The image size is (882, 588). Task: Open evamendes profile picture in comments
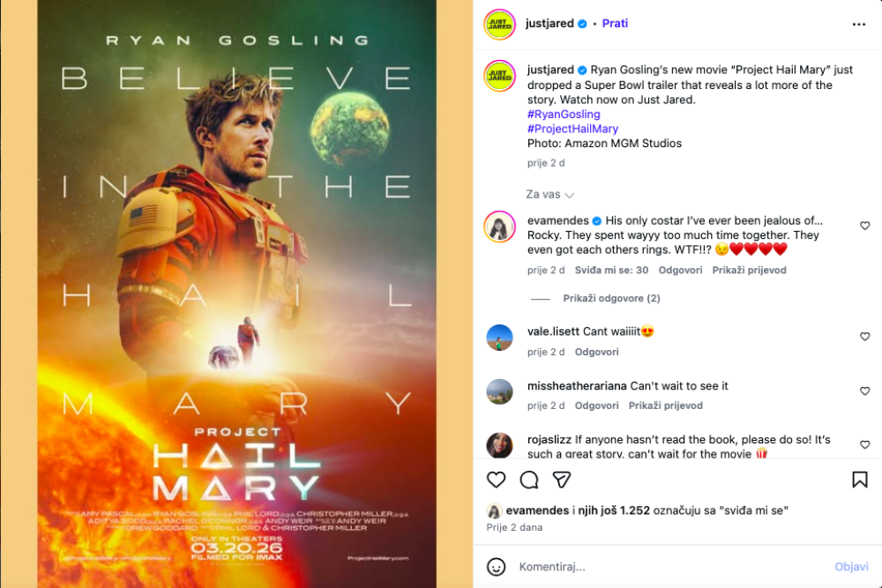pos(499,227)
